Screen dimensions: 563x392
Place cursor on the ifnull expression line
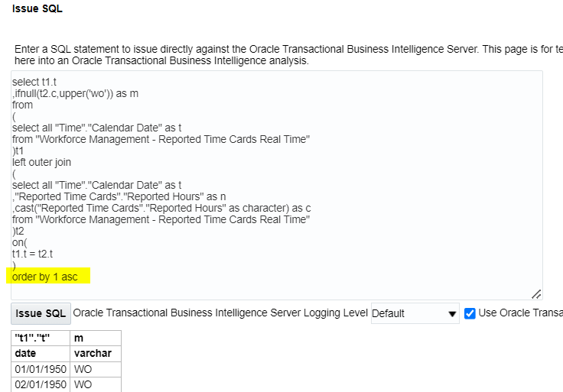coord(76,93)
